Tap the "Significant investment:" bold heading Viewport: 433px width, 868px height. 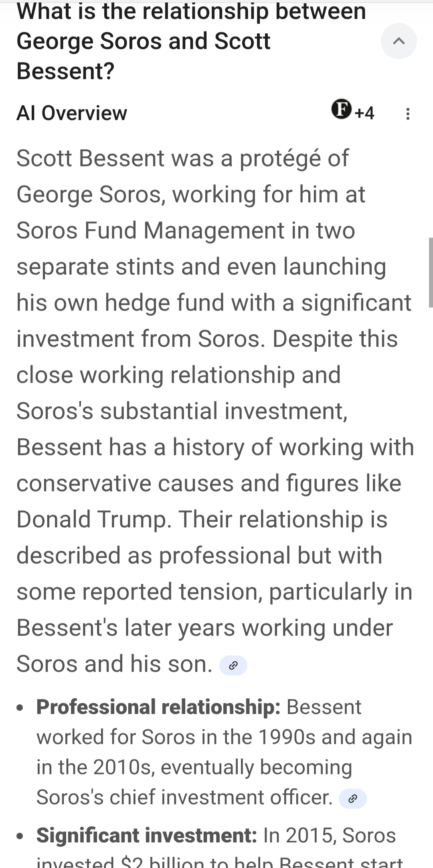point(146,835)
